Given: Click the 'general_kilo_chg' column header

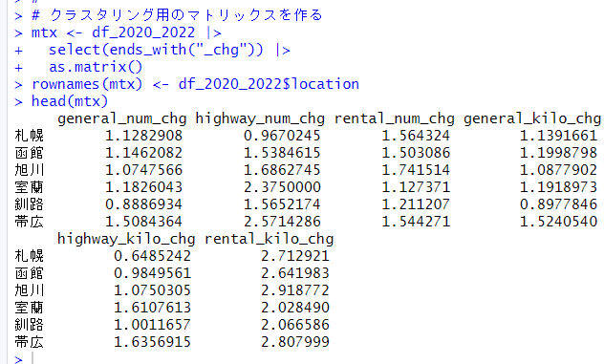Looking at the screenshot, I should tap(532, 118).
